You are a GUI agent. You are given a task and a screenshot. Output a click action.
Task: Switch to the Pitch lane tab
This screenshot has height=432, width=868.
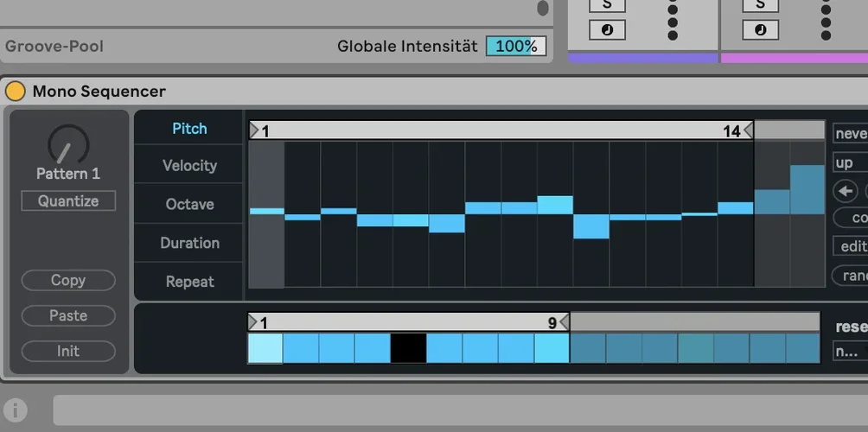pyautogui.click(x=188, y=129)
